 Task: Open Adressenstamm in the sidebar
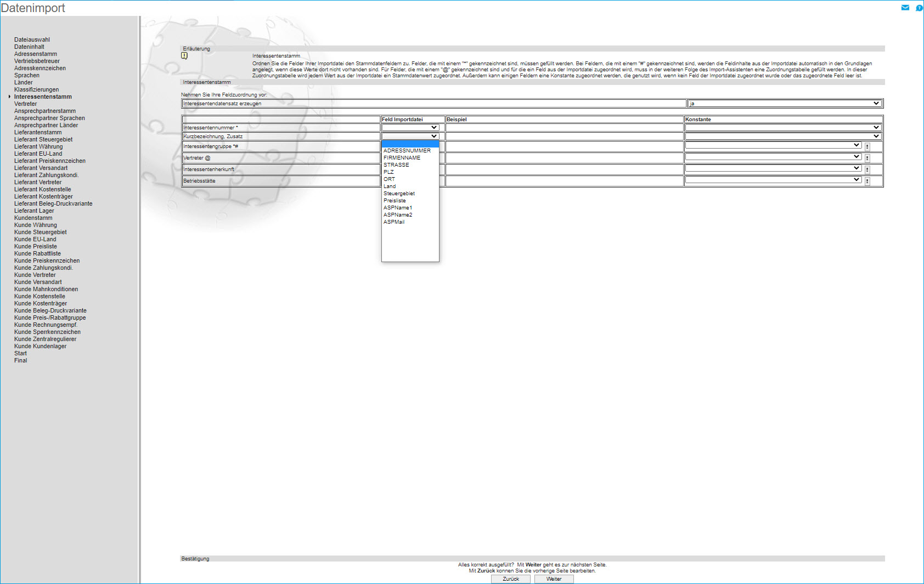(x=36, y=54)
